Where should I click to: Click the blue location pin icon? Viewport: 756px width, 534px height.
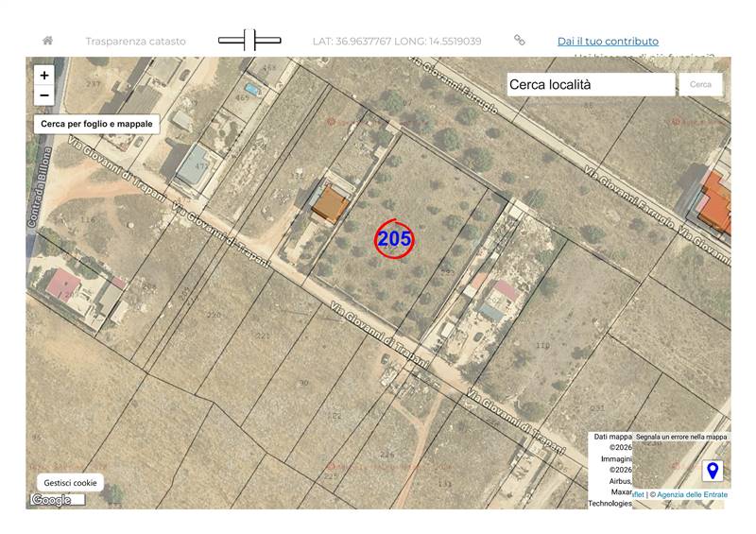(x=713, y=471)
